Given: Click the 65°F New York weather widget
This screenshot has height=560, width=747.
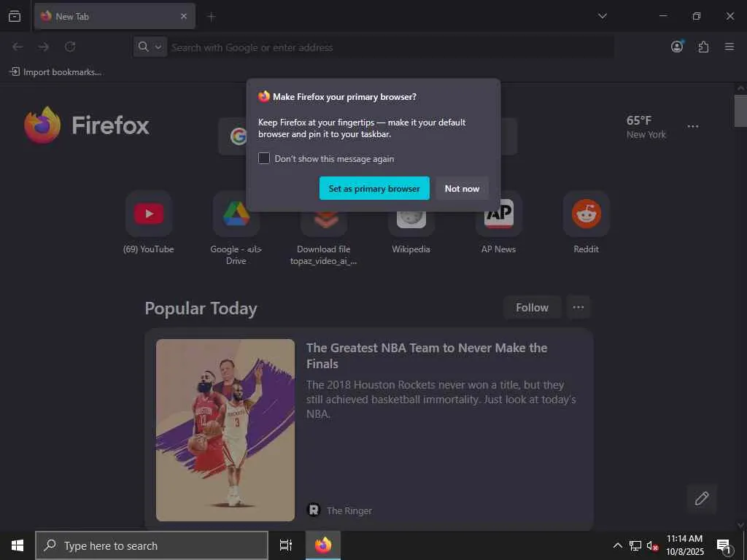Looking at the screenshot, I should coord(646,127).
